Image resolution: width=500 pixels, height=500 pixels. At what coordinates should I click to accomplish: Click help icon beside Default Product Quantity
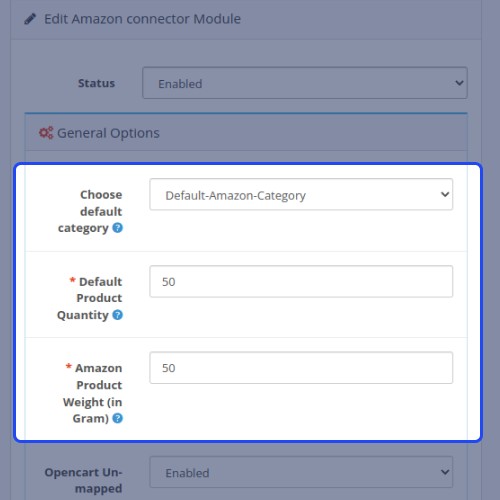tap(117, 315)
